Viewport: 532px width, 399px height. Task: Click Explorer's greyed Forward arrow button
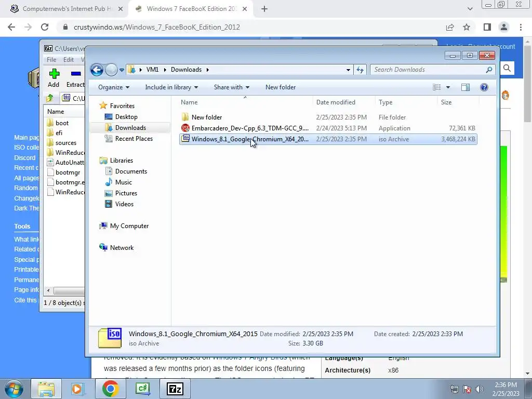click(x=111, y=70)
